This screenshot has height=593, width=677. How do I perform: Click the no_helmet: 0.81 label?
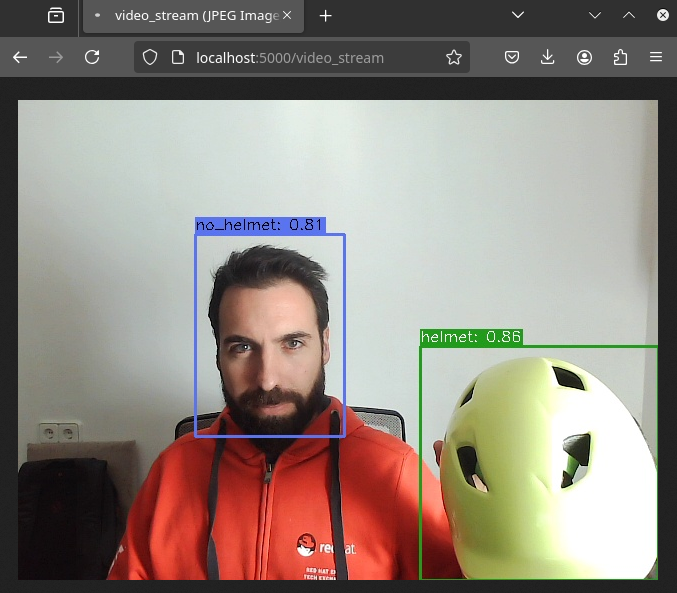click(x=260, y=225)
